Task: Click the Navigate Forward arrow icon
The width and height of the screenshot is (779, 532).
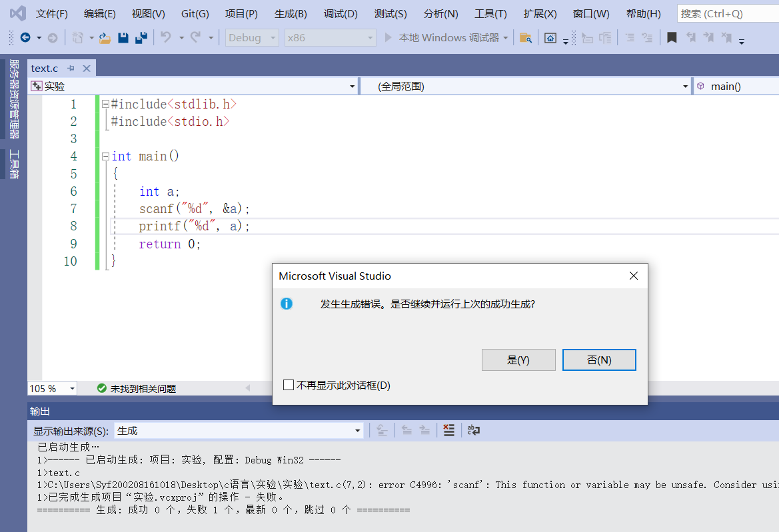Action: (53, 38)
